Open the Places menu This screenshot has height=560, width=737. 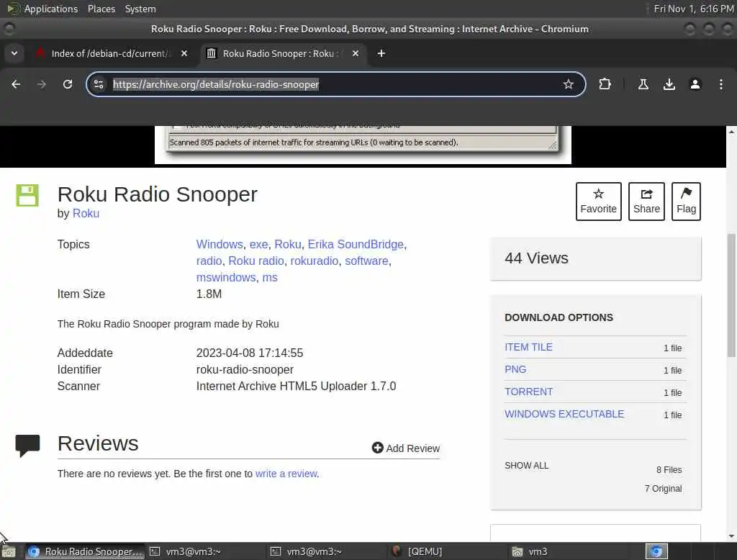pyautogui.click(x=101, y=9)
